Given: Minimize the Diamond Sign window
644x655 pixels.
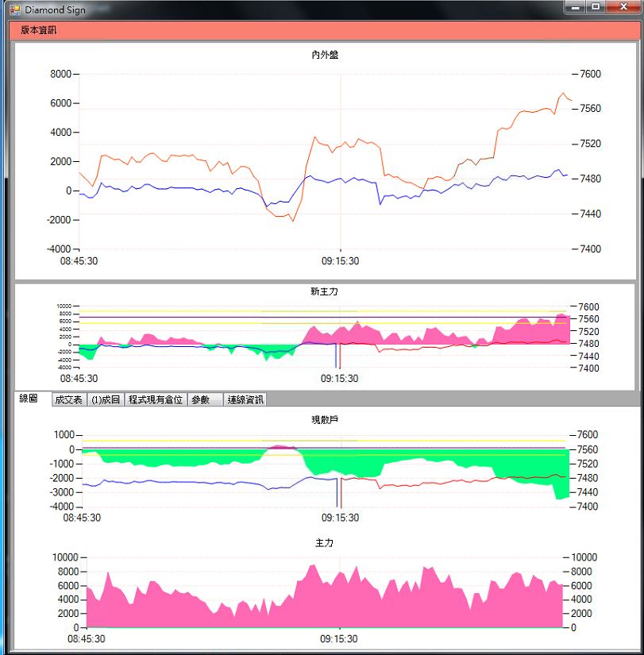Looking at the screenshot, I should pos(576,7).
